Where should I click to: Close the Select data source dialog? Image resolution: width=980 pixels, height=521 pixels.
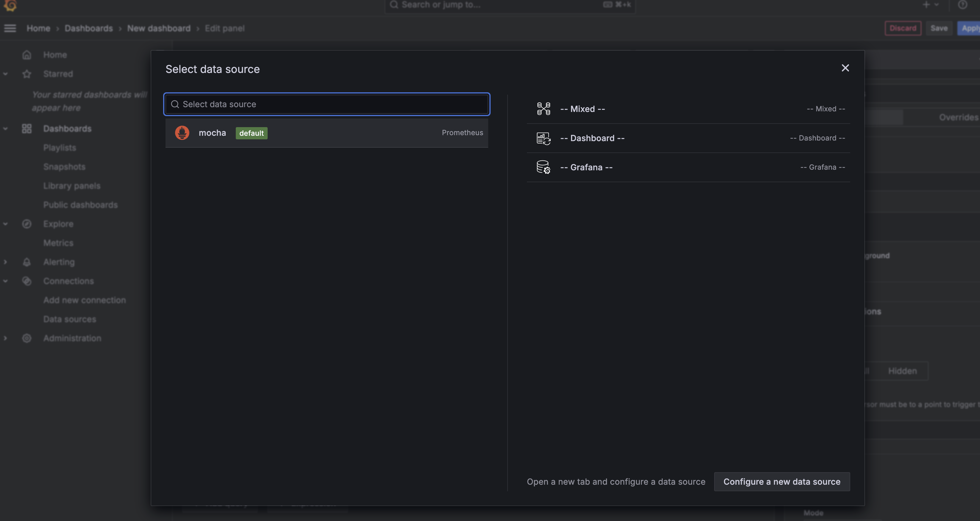click(x=845, y=68)
